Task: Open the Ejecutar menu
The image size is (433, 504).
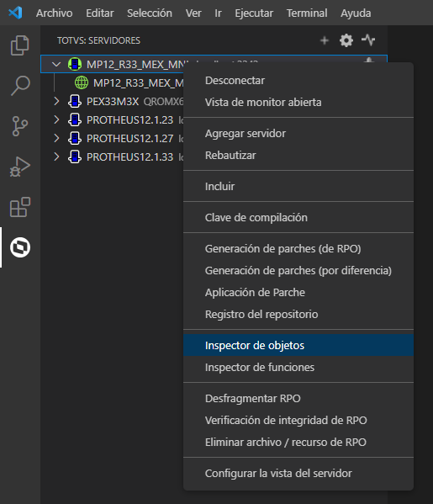Action: (x=254, y=13)
